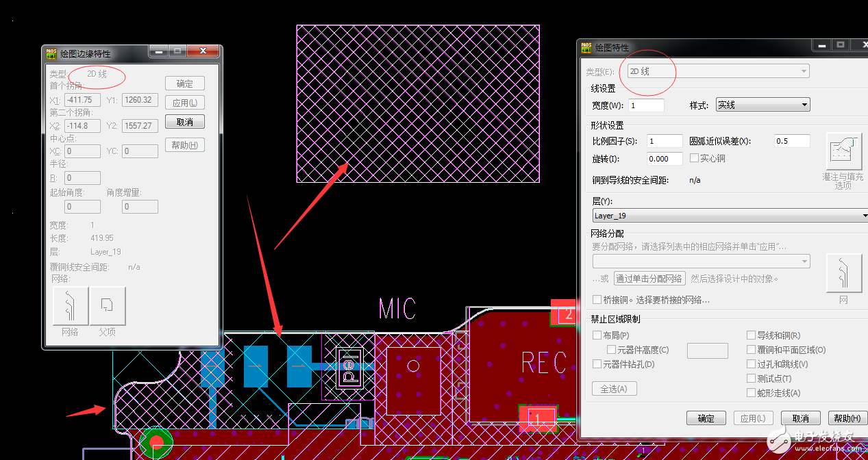Click 帮助(H) in 绘图边缘特性 dialog
The image size is (868, 460).
[185, 145]
